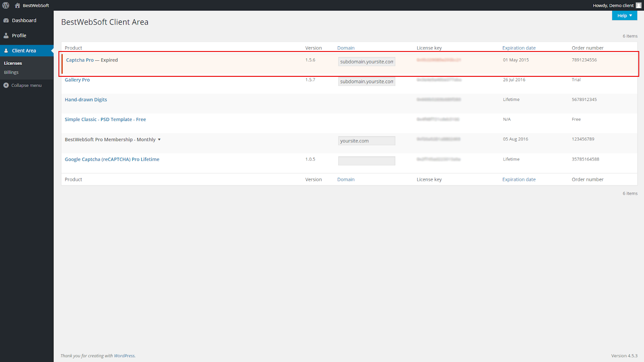
Task: Click the WordPress logo icon
Action: pos(6,5)
